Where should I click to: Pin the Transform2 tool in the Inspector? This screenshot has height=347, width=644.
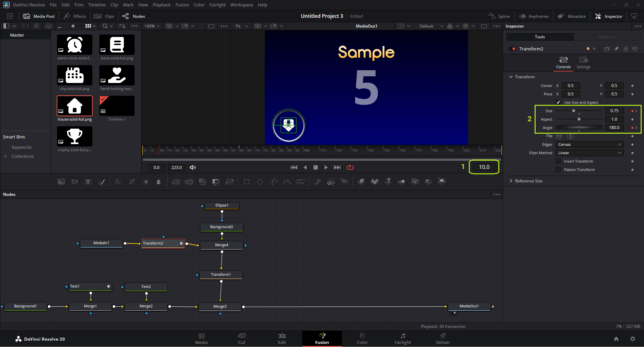(x=616, y=49)
